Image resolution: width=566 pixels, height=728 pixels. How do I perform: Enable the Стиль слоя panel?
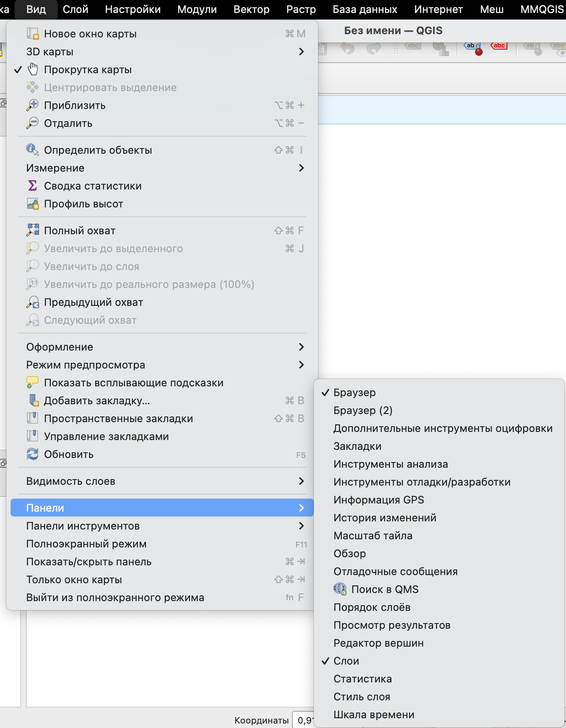(361, 697)
